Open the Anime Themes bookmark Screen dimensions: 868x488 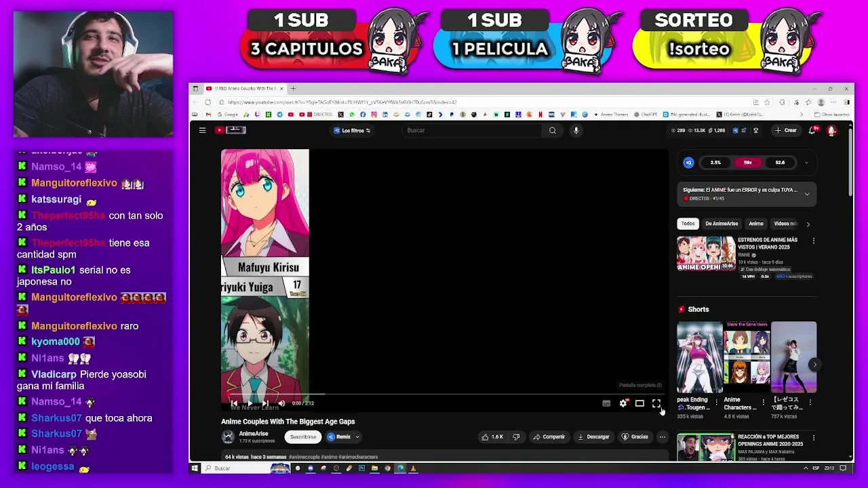pos(612,115)
